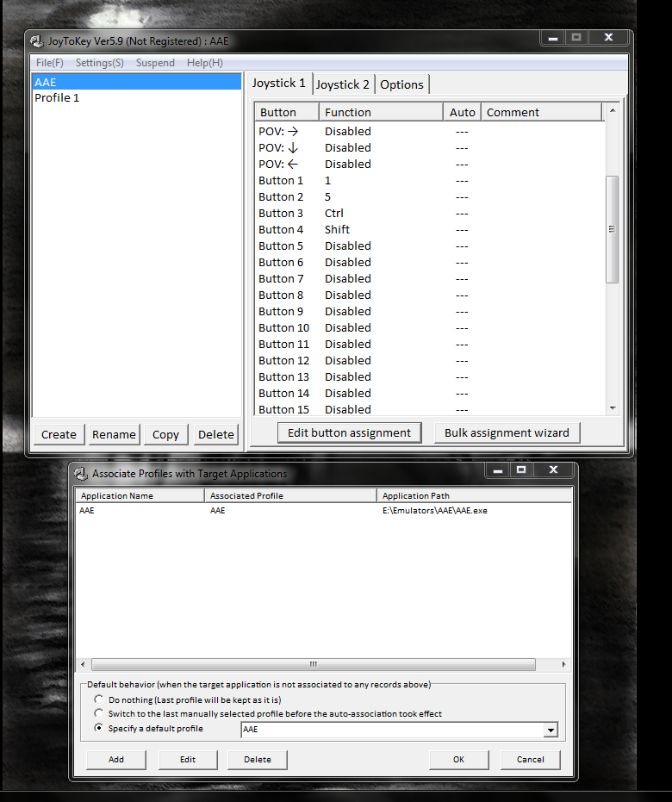This screenshot has height=802, width=672.
Task: Click the Rename profile button
Action: tap(114, 434)
